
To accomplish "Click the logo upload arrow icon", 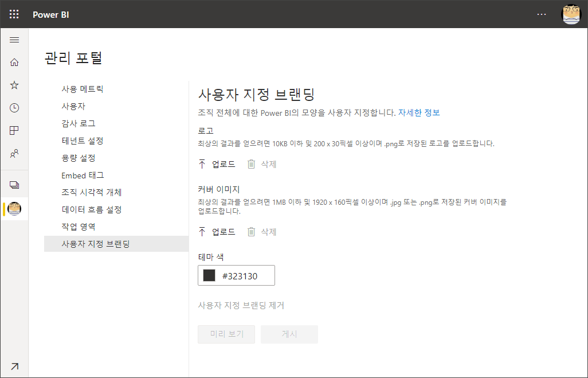I will pyautogui.click(x=202, y=164).
